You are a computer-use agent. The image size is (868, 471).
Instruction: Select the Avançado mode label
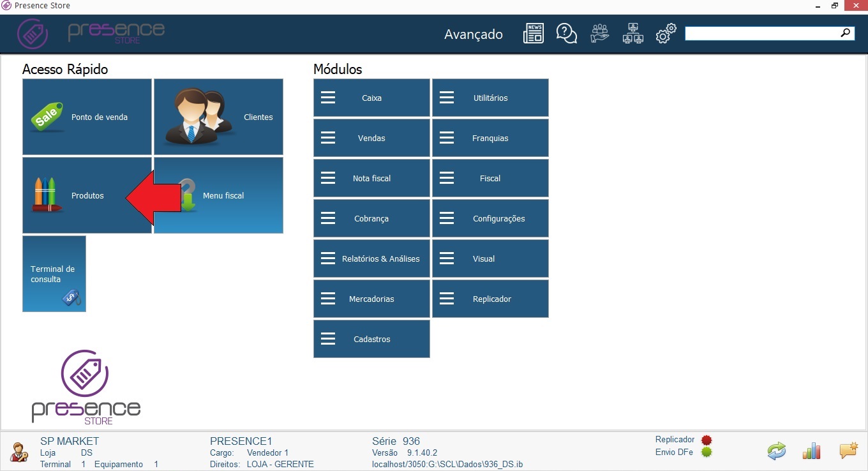tap(474, 34)
